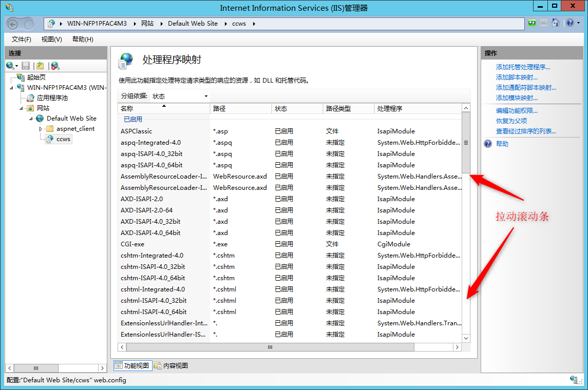Select the AXD-ISAPI-2.0-64 row

tap(290, 210)
